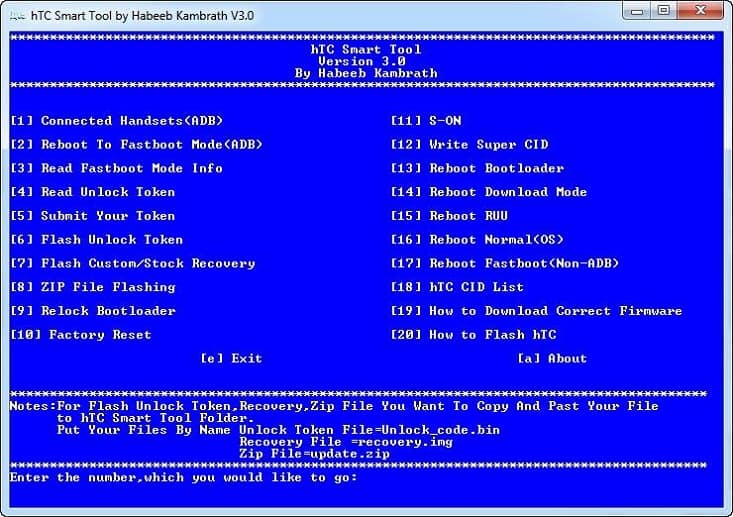The height and width of the screenshot is (517, 733).
Task: Select [12] Write Super CID
Action: 469,145
